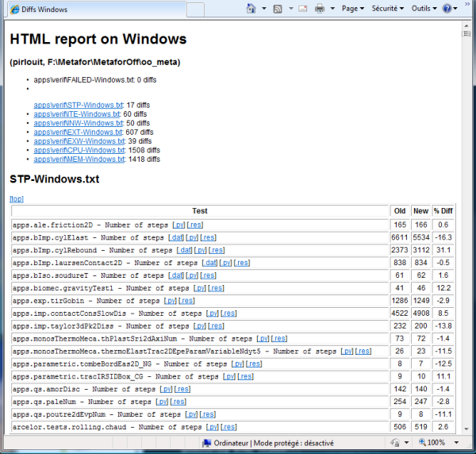Open the apps\verif\STP-Windows.txt link
The width and height of the screenshot is (476, 454).
coord(79,105)
